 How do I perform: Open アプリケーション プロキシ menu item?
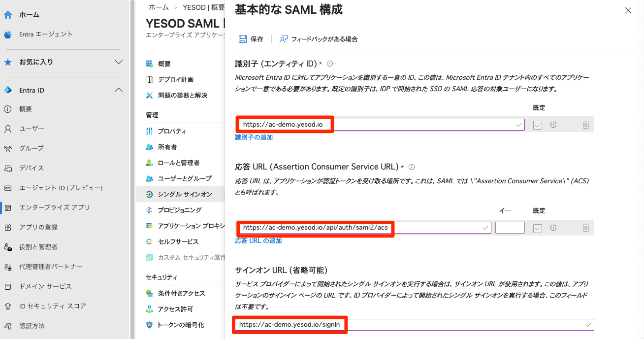(192, 226)
